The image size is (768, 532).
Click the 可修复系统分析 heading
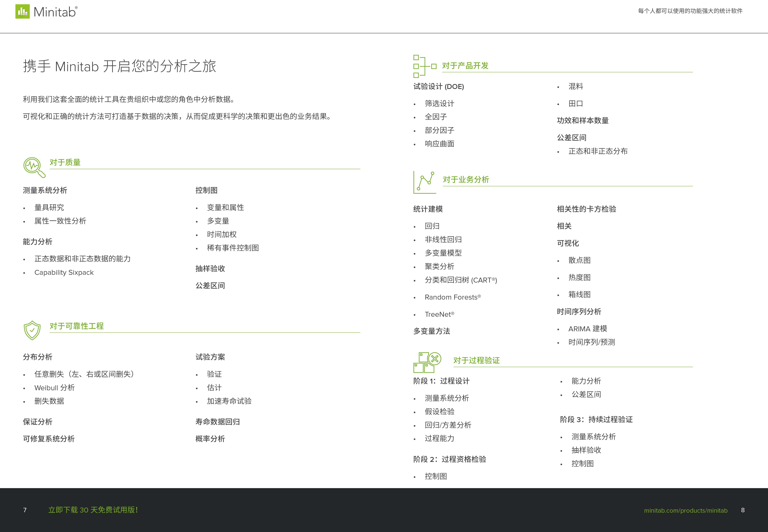pos(49,439)
